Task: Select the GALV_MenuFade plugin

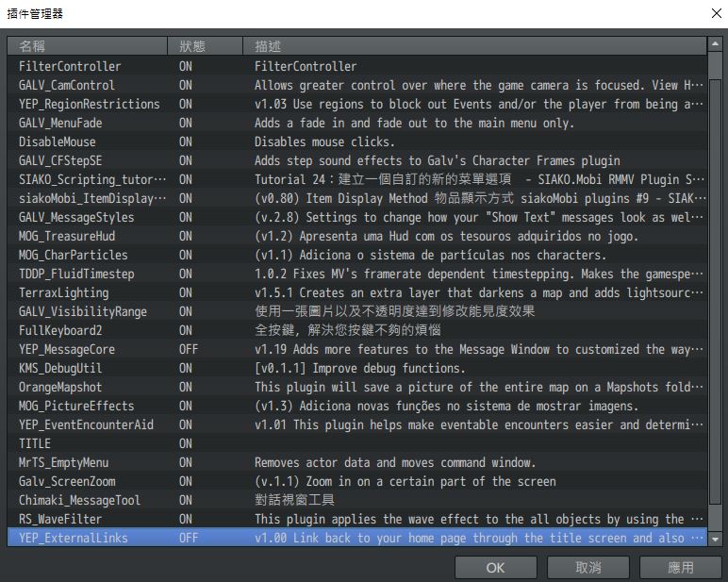Action: coord(357,123)
